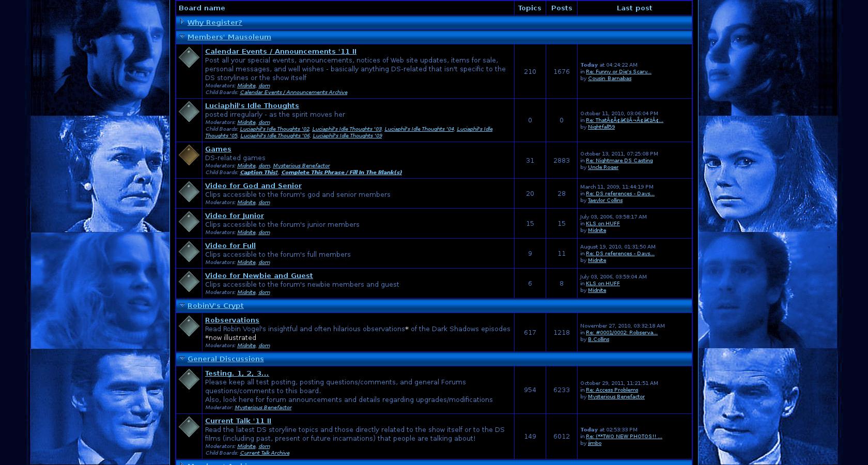
Task: Click the Calendar Events board status icon
Action: pyautogui.click(x=189, y=57)
